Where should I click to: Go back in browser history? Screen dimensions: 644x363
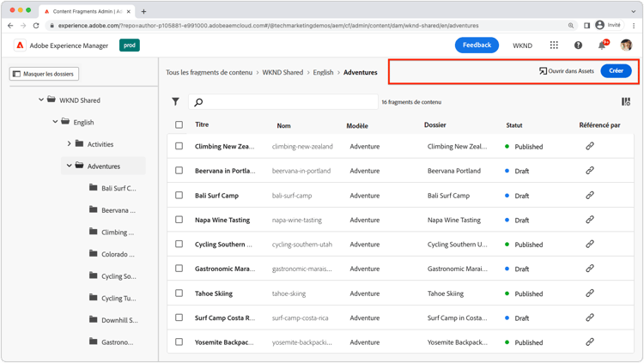click(10, 26)
